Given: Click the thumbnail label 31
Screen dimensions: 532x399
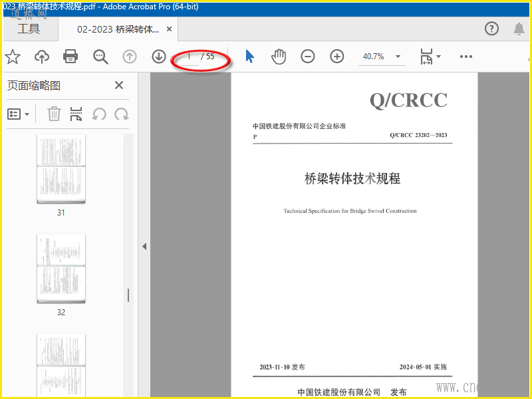Looking at the screenshot, I should (x=61, y=213).
